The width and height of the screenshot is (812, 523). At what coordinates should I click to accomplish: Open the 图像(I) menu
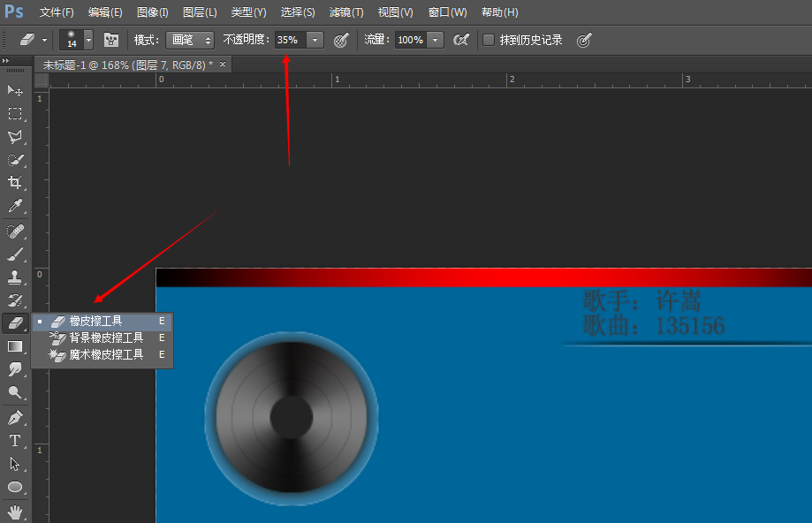coord(153,11)
